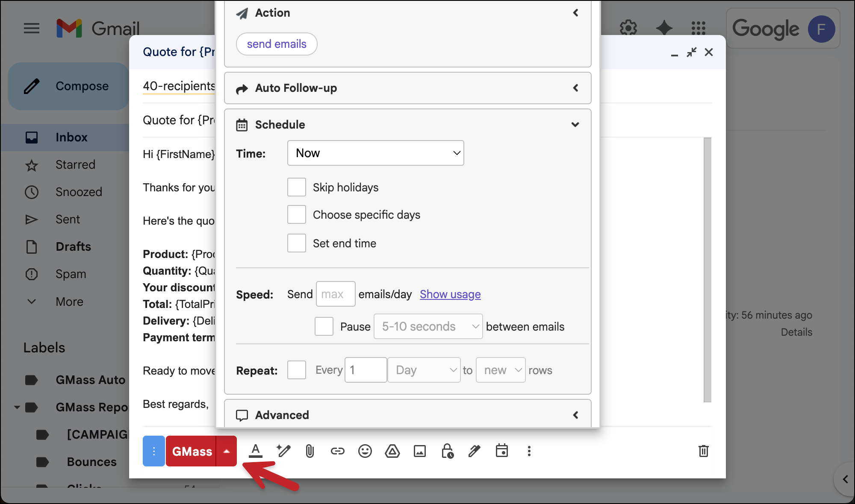The height and width of the screenshot is (504, 855).
Task: Insert a link into the email
Action: (x=338, y=451)
